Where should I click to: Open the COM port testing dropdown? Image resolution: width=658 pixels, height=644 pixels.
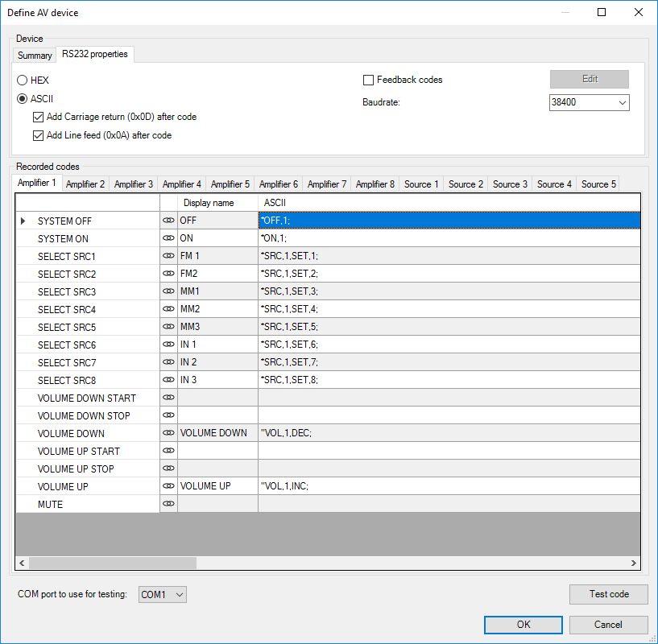163,595
